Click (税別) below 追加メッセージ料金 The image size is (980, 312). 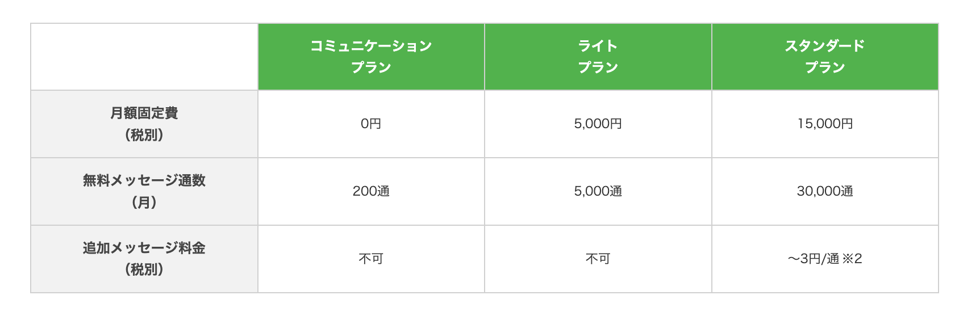click(144, 269)
